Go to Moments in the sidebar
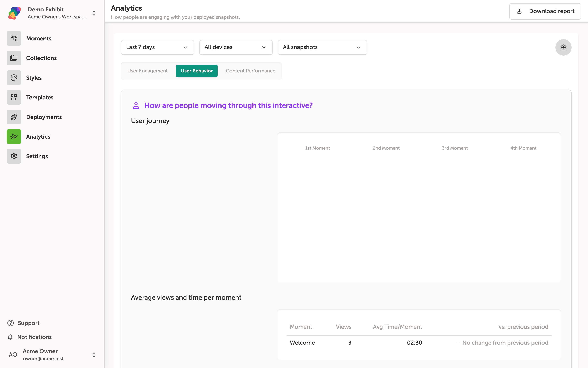The width and height of the screenshot is (588, 368). click(x=39, y=38)
